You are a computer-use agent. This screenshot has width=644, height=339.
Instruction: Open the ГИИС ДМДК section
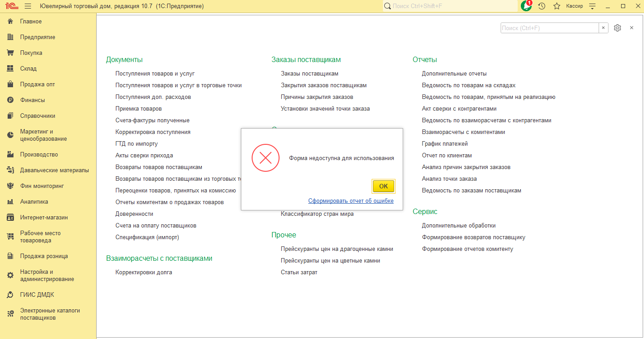pyautogui.click(x=37, y=295)
